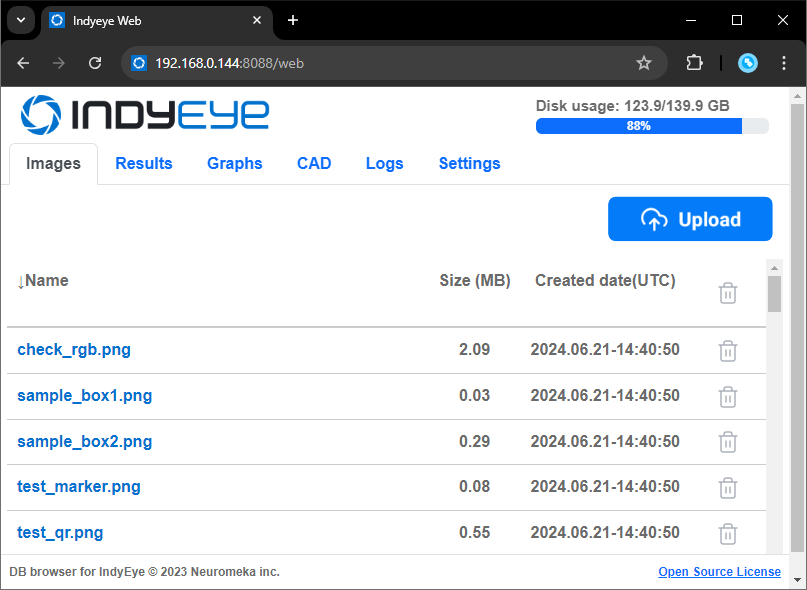Open the CAD tab
This screenshot has width=807, height=590.
[314, 163]
